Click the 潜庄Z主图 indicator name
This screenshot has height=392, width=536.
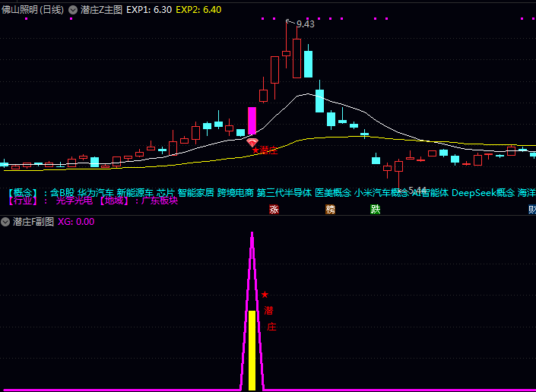(x=102, y=10)
